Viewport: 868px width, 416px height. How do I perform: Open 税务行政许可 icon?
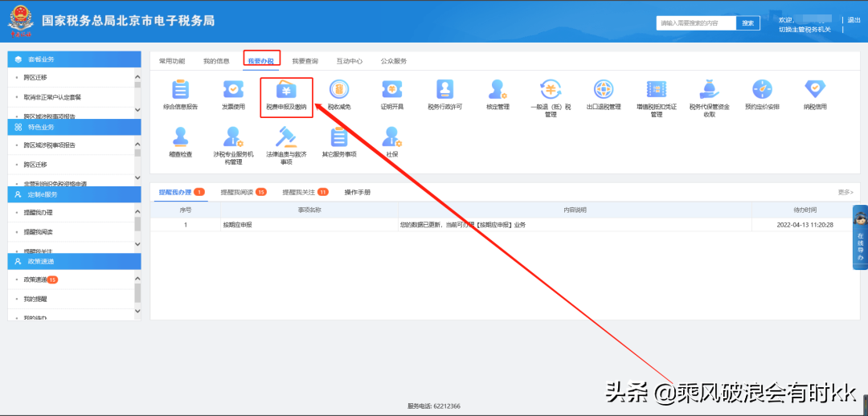(x=444, y=90)
